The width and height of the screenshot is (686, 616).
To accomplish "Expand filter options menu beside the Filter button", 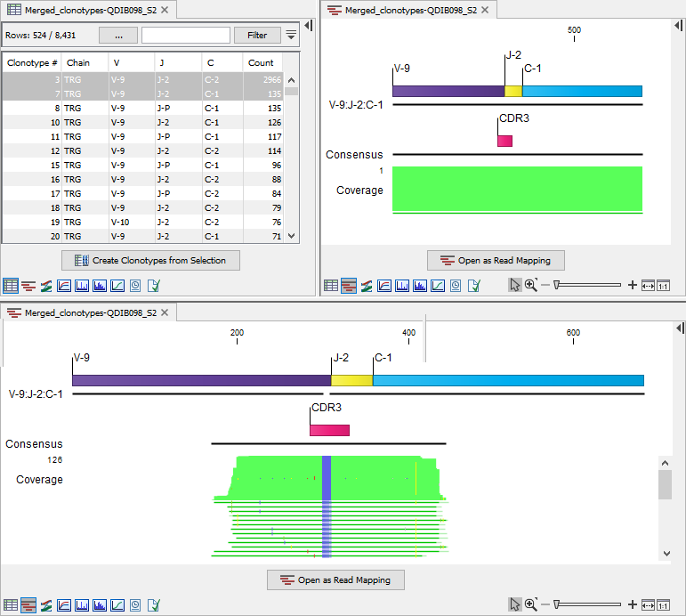I will (291, 36).
